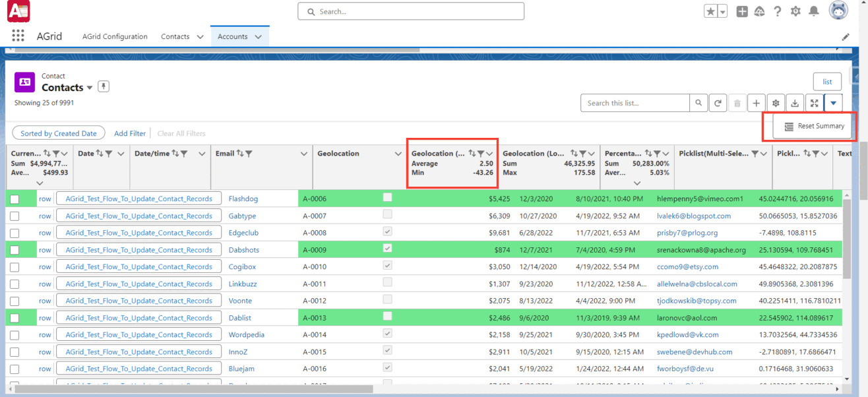This screenshot has height=397, width=868.
Task: Open the Contacts list view dropdown arrow
Action: [x=90, y=88]
